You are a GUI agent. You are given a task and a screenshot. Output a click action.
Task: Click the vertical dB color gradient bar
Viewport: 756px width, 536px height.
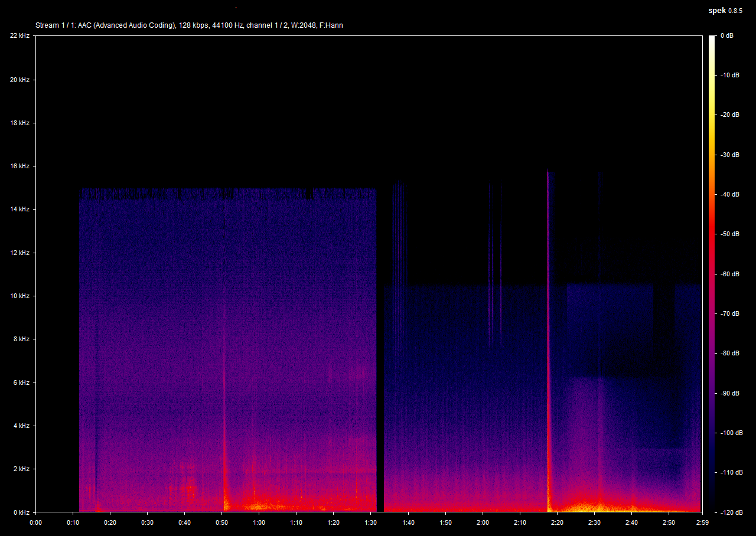(712, 274)
